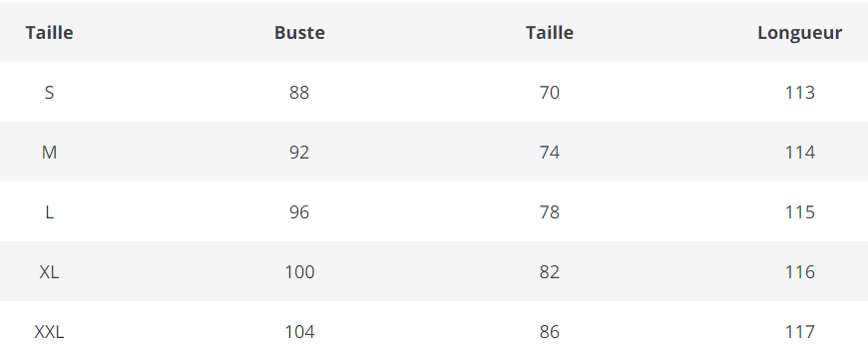Select the size M cell
This screenshot has width=868, height=360.
point(49,152)
